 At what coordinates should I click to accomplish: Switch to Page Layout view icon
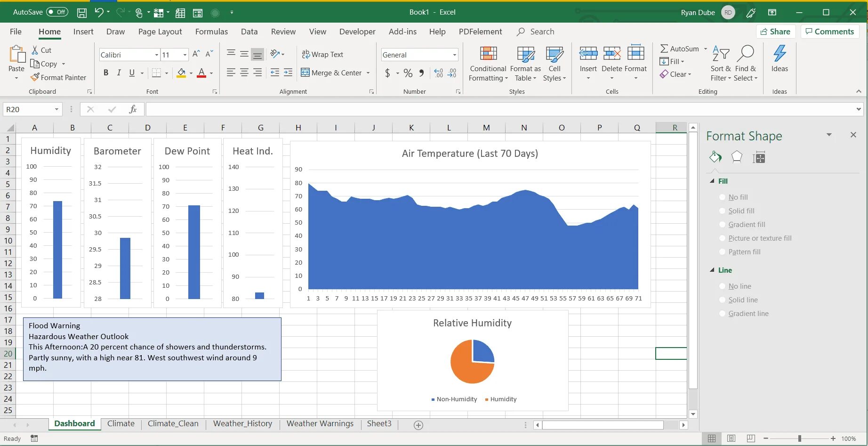point(731,438)
